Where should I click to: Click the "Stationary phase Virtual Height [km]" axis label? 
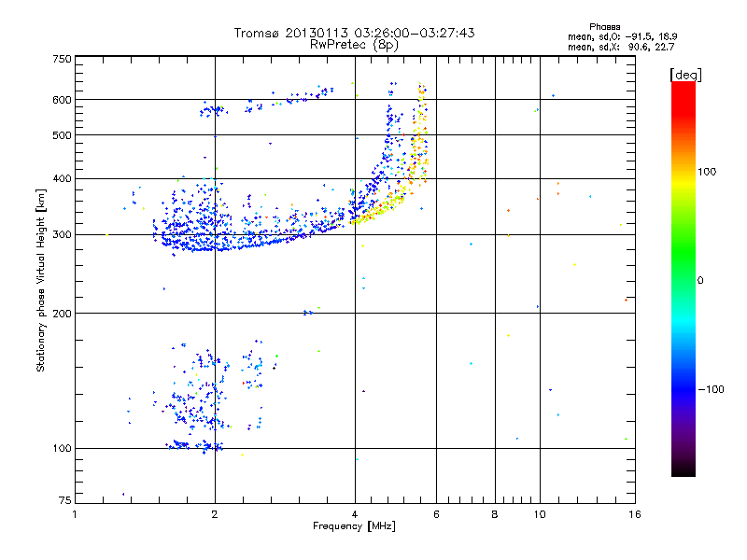click(41, 280)
